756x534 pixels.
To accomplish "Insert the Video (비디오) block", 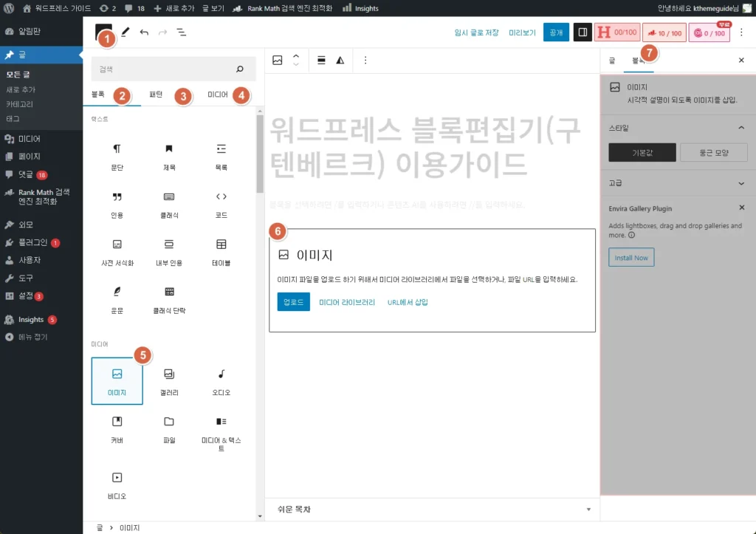I will click(x=117, y=485).
